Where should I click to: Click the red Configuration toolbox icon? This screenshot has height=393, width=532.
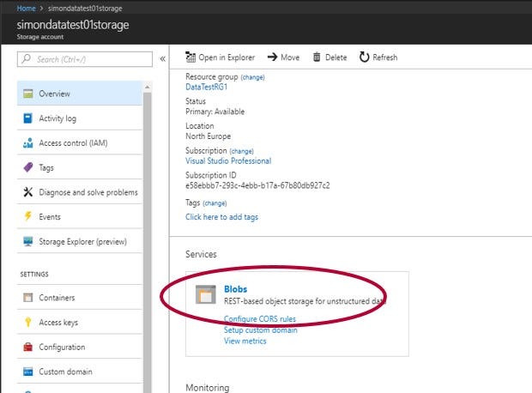(x=27, y=347)
